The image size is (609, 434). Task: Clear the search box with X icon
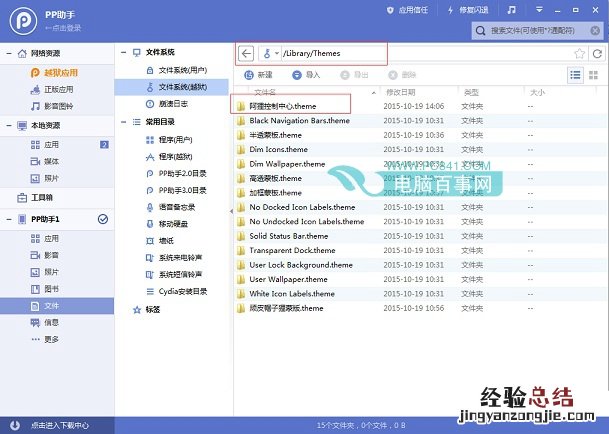[x=595, y=30]
